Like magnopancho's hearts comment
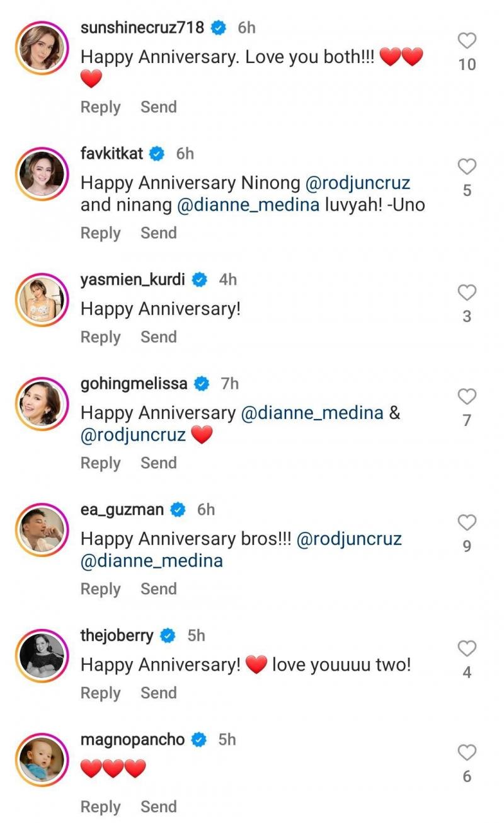The width and height of the screenshot is (504, 823). 467,752
